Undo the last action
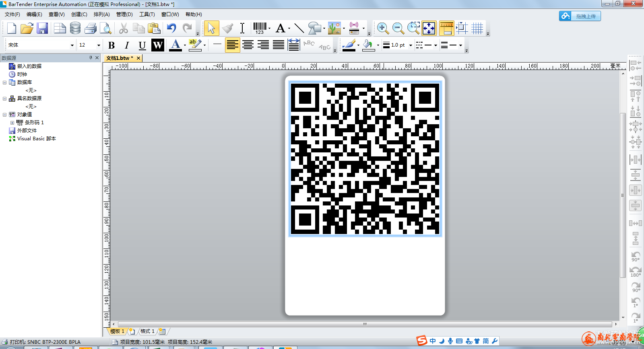644x349 pixels. point(172,28)
